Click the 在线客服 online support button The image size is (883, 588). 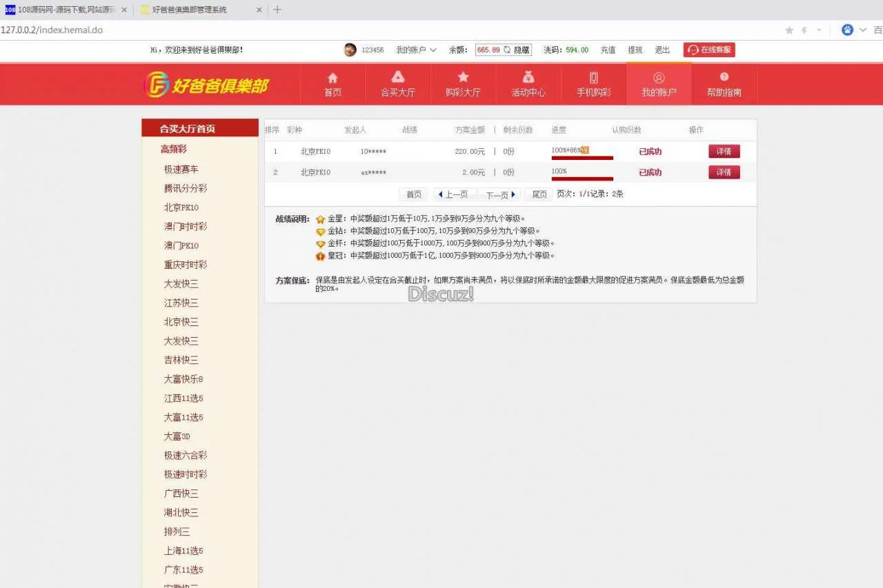point(709,50)
